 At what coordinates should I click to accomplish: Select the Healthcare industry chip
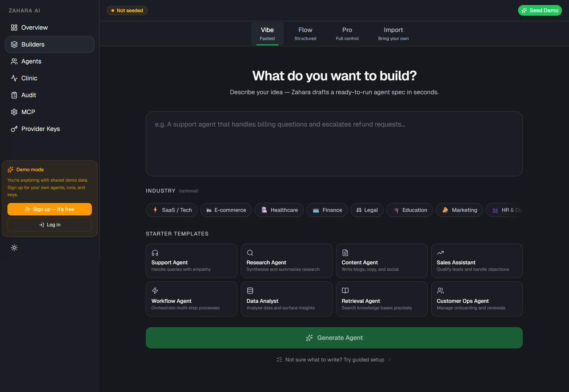pos(279,210)
